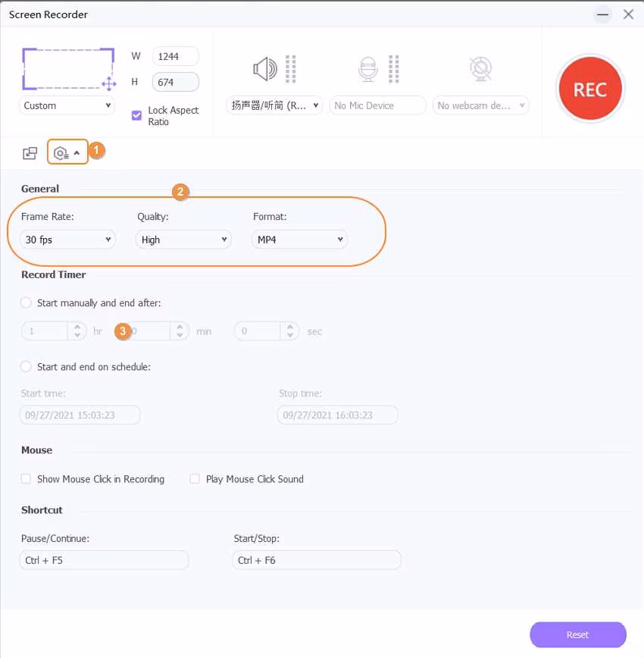The image size is (644, 658).
Task: Select Start manually and end after option
Action: 26,302
